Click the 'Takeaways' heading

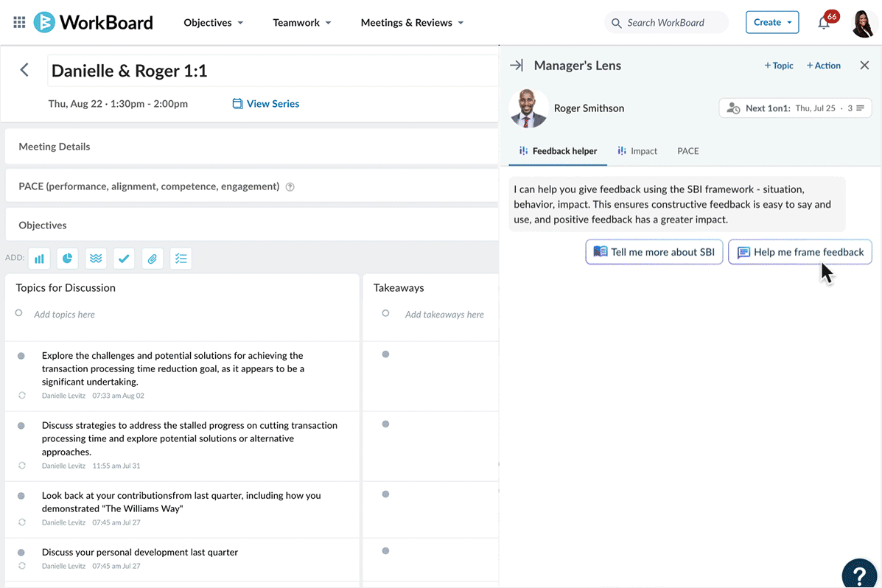tap(399, 287)
